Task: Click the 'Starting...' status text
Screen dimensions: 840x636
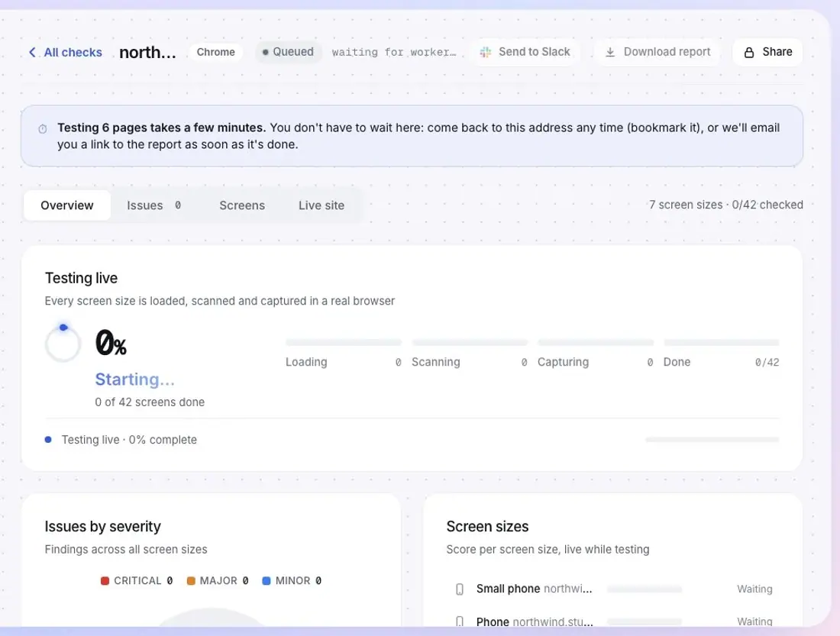Action: [135, 379]
